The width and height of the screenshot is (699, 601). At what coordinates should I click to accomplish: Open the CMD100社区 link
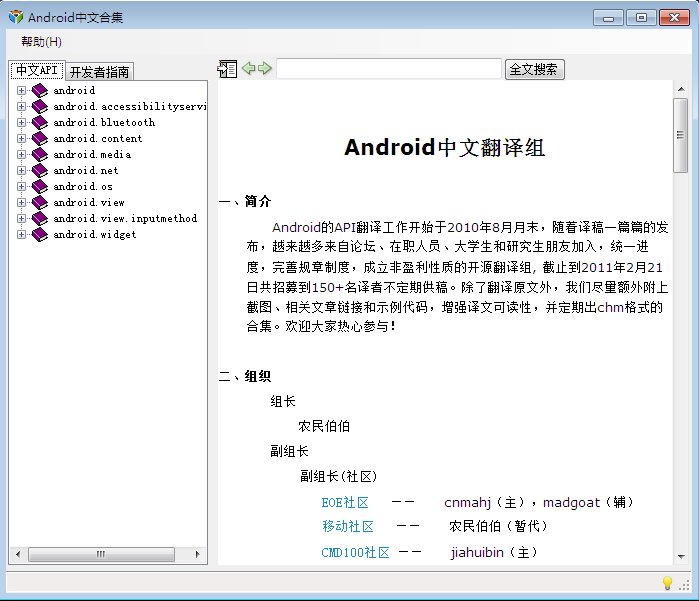coord(355,552)
